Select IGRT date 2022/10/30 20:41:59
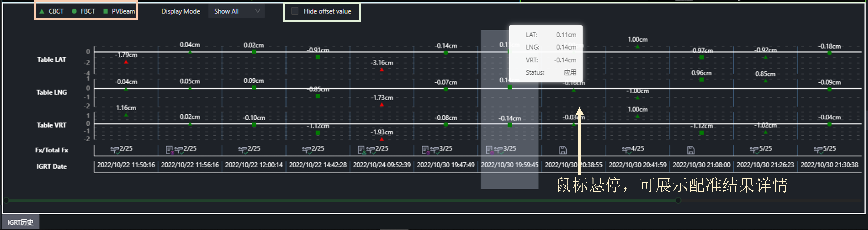Viewport: 868px width, 230px height. 637,165
